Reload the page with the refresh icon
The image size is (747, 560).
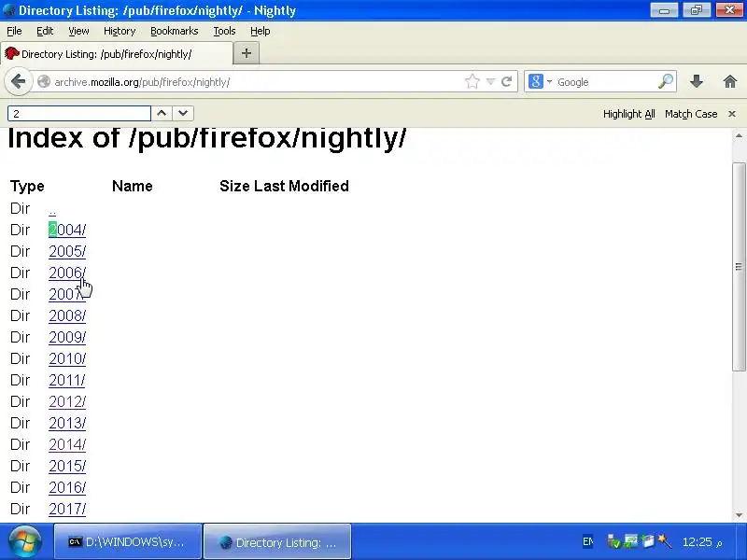click(506, 81)
